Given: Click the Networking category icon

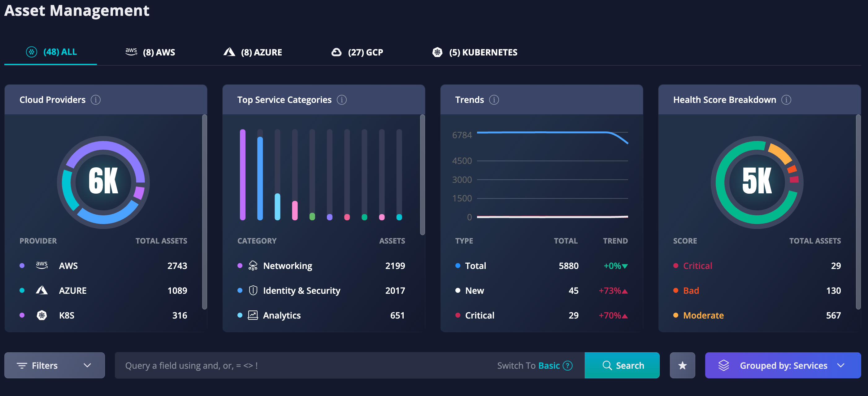Looking at the screenshot, I should [x=253, y=266].
